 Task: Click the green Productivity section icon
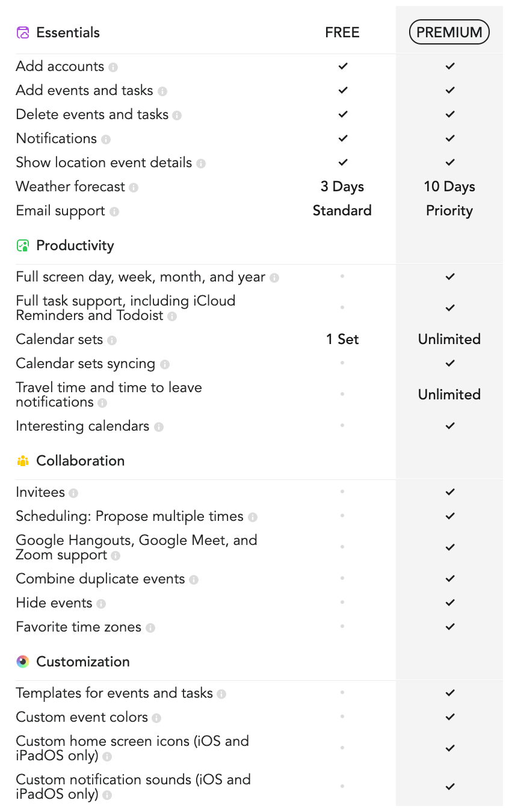pos(22,245)
